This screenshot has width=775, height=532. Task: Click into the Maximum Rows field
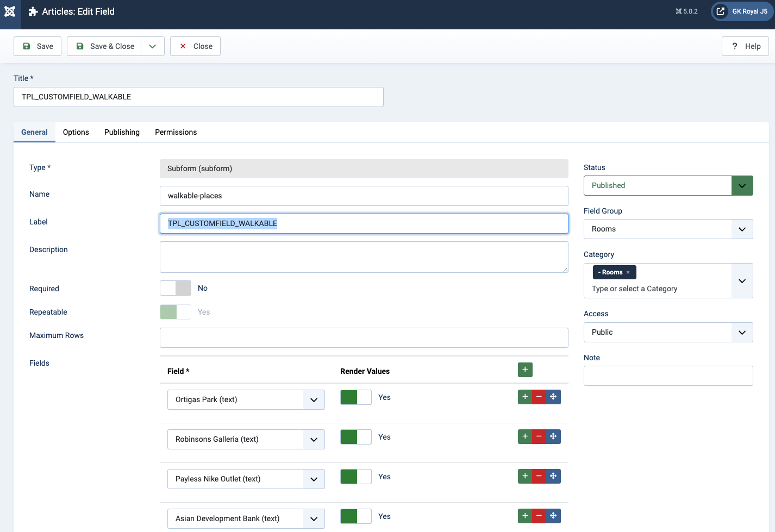364,337
